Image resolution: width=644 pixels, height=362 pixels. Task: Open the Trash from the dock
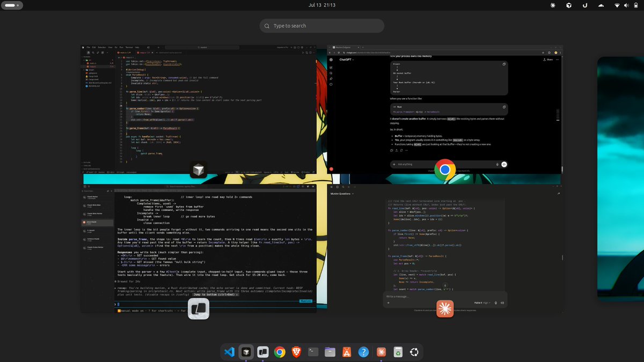pos(398,352)
